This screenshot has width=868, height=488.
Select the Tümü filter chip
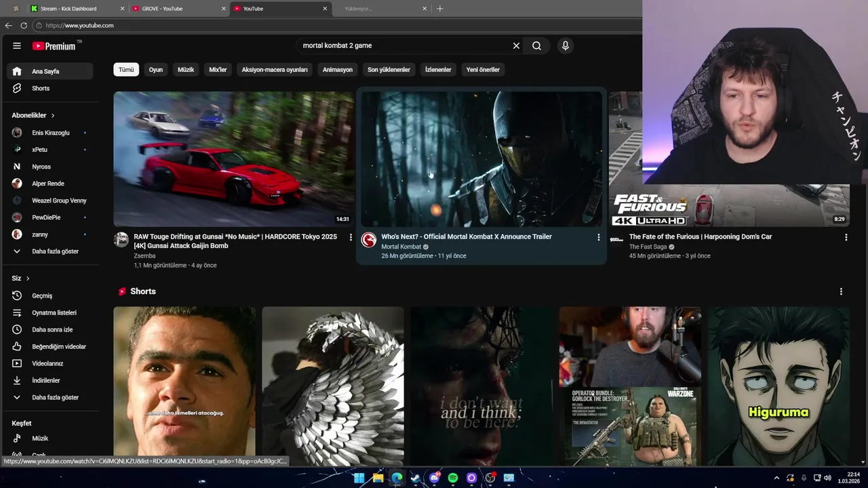point(126,70)
